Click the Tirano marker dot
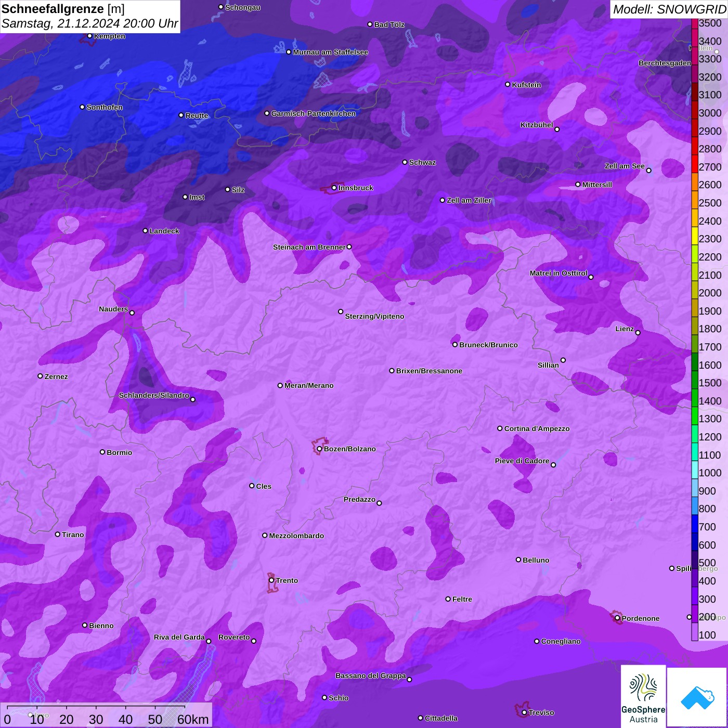Image resolution: width=728 pixels, height=728 pixels. 58,534
